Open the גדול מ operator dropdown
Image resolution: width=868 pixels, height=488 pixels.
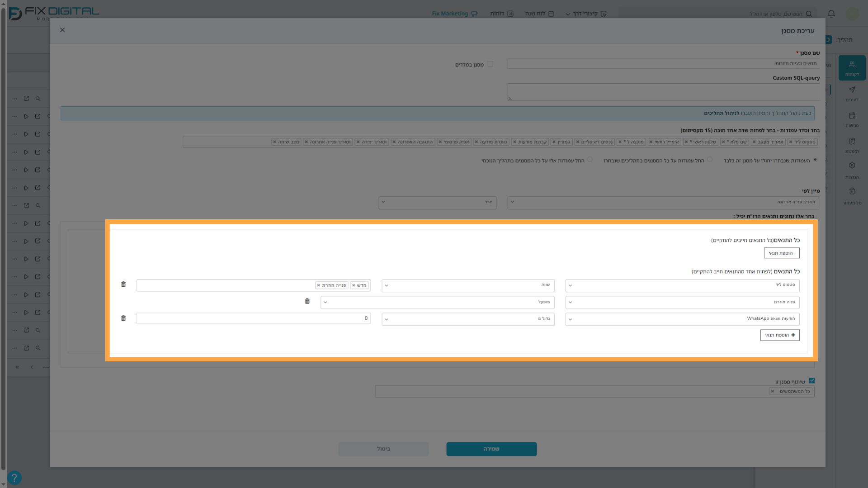tap(468, 319)
